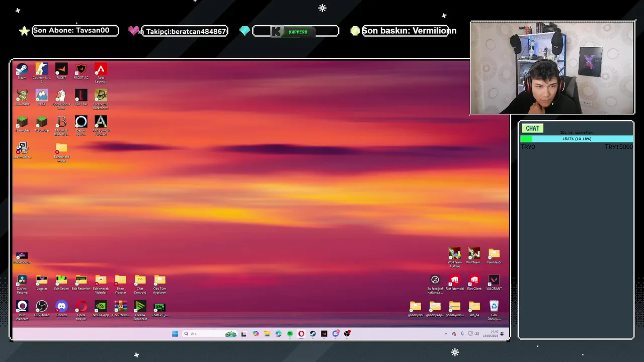Image resolution: width=644 pixels, height=362 pixels.
Task: Click the webcam feed thumbnail
Action: (552, 68)
